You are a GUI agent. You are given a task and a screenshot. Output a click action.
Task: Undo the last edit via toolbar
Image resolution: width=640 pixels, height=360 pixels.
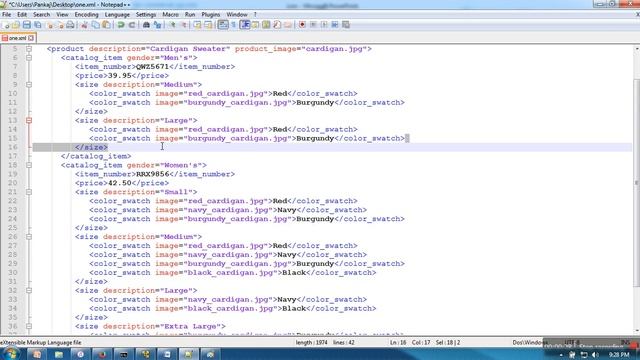click(121, 25)
